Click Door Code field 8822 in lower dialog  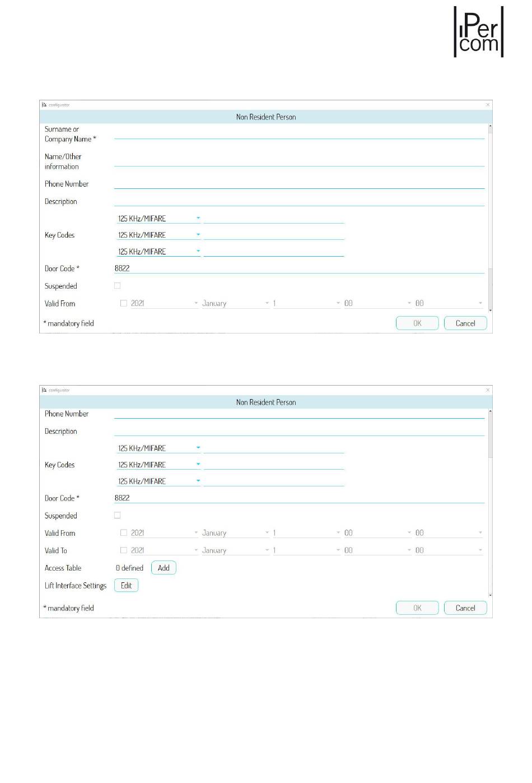pyautogui.click(x=299, y=498)
